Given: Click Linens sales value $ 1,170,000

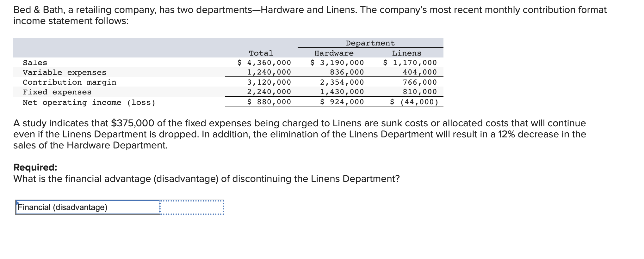Looking at the screenshot, I should pyautogui.click(x=410, y=63).
